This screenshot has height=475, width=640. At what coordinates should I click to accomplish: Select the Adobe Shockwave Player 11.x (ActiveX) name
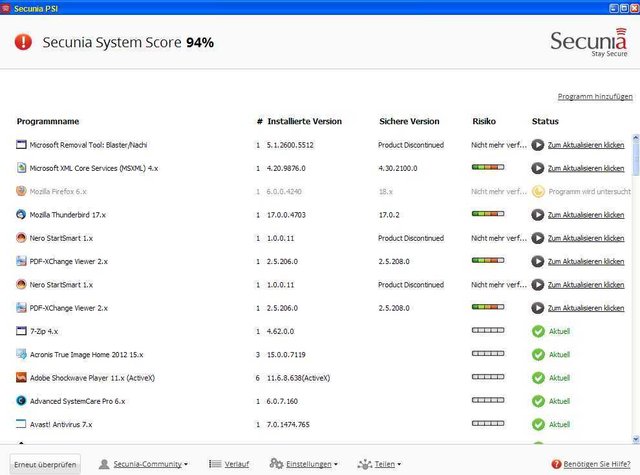(92, 378)
